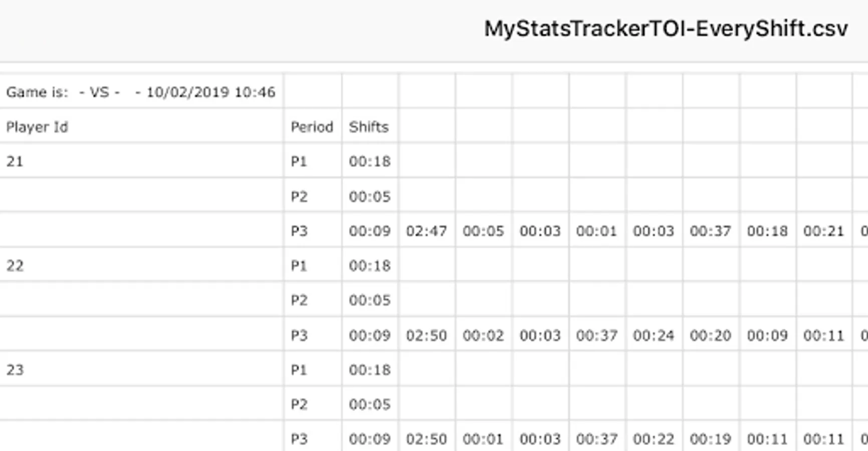This screenshot has height=451, width=868.
Task: Click the 00:02 shift time cell
Action: click(x=483, y=335)
